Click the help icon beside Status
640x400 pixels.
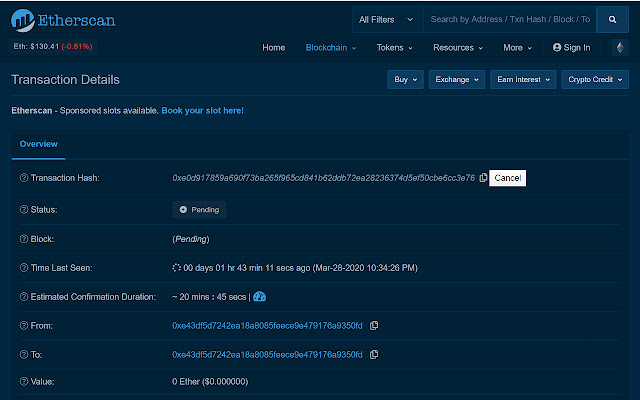point(24,209)
